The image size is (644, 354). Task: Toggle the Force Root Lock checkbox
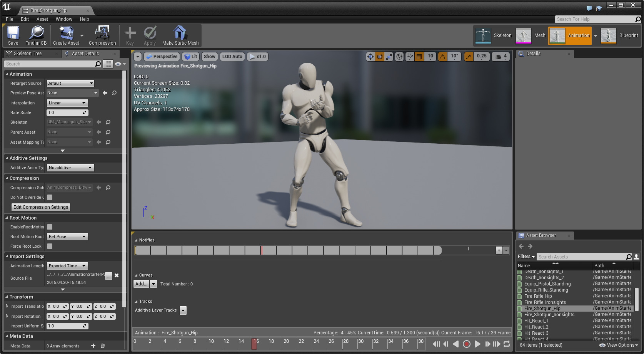pyautogui.click(x=50, y=246)
